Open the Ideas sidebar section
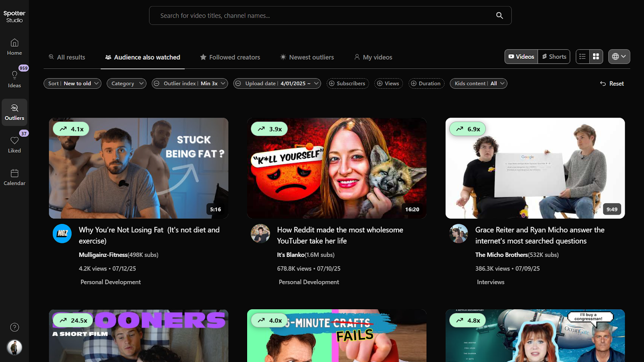The width and height of the screenshot is (644, 362). [14, 79]
